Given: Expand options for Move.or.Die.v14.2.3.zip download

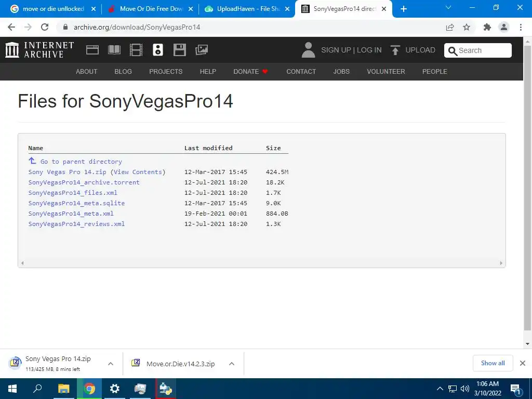Looking at the screenshot, I should point(232,364).
